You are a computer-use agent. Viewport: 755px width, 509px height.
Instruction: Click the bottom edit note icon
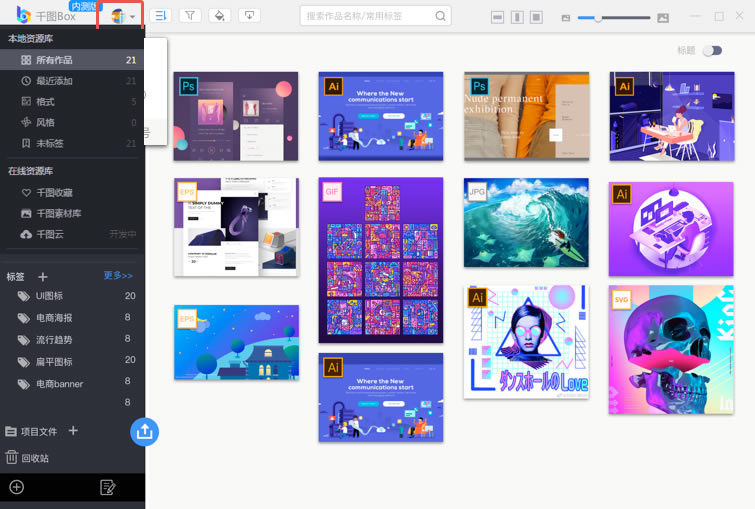(x=107, y=487)
